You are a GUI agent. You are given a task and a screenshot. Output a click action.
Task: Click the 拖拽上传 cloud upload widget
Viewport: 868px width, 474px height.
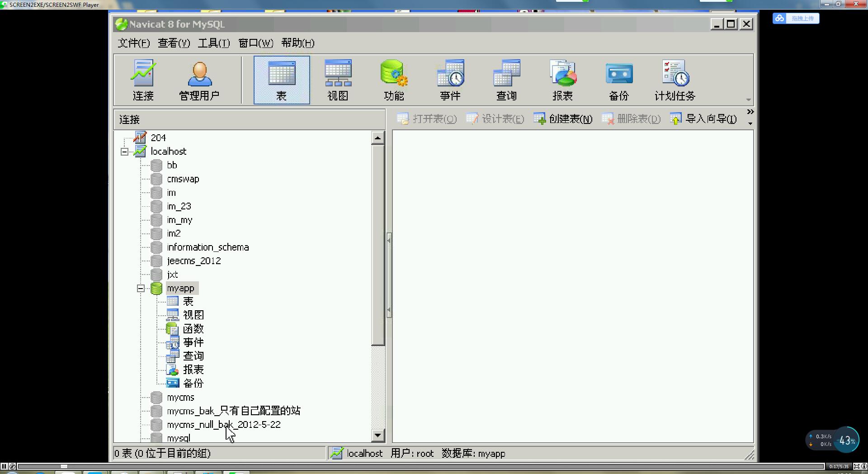[x=796, y=18]
